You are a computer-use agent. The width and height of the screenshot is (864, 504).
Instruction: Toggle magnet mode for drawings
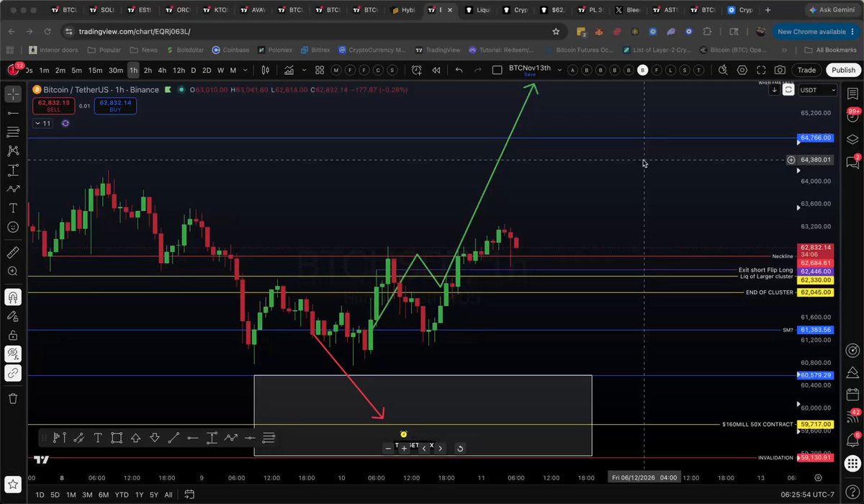[x=13, y=297]
